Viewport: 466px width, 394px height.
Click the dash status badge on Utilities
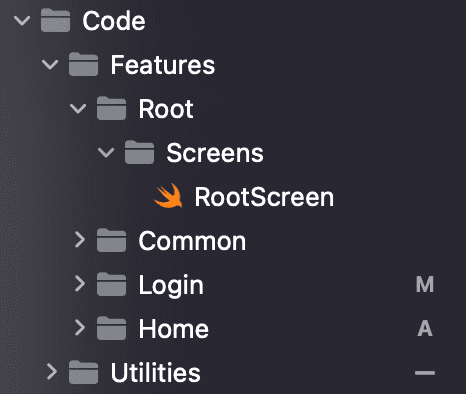coord(425,373)
